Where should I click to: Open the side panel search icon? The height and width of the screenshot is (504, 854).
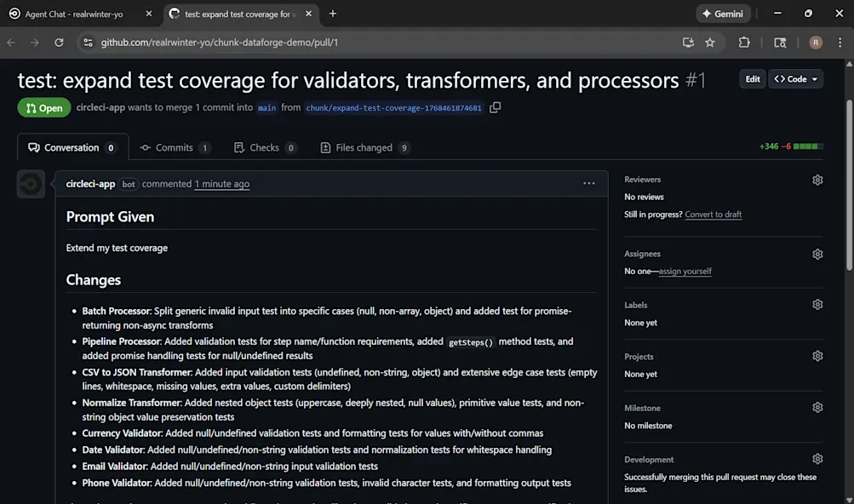pyautogui.click(x=780, y=43)
